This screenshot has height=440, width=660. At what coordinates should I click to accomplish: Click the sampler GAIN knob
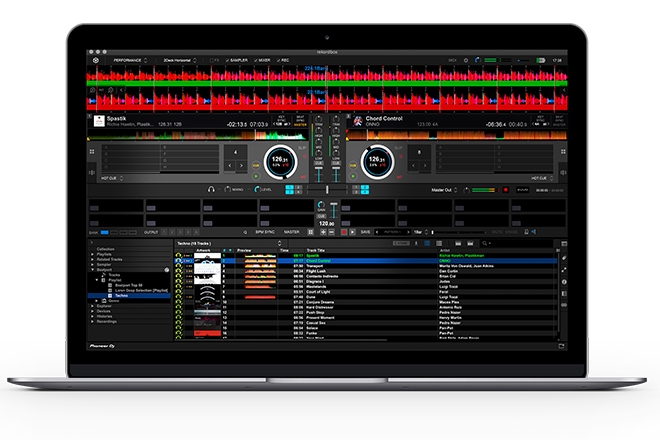coord(321,205)
